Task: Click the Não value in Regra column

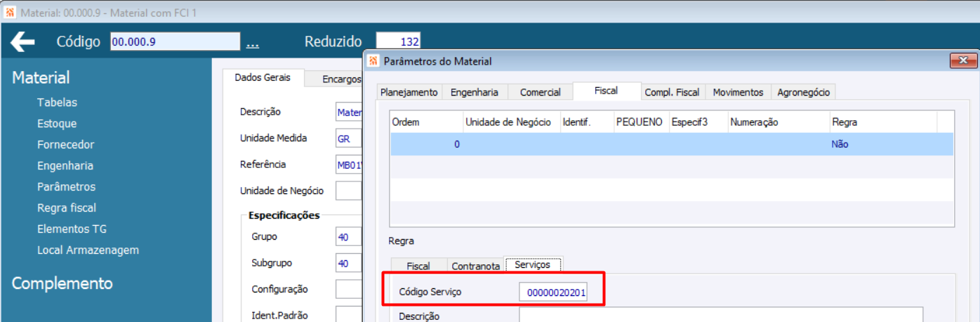Action: pos(840,144)
